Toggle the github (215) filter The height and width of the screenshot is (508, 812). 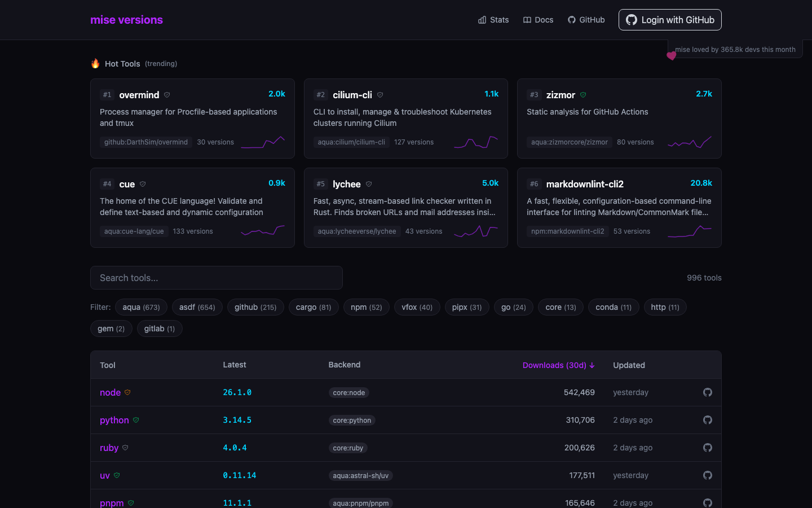(x=255, y=307)
